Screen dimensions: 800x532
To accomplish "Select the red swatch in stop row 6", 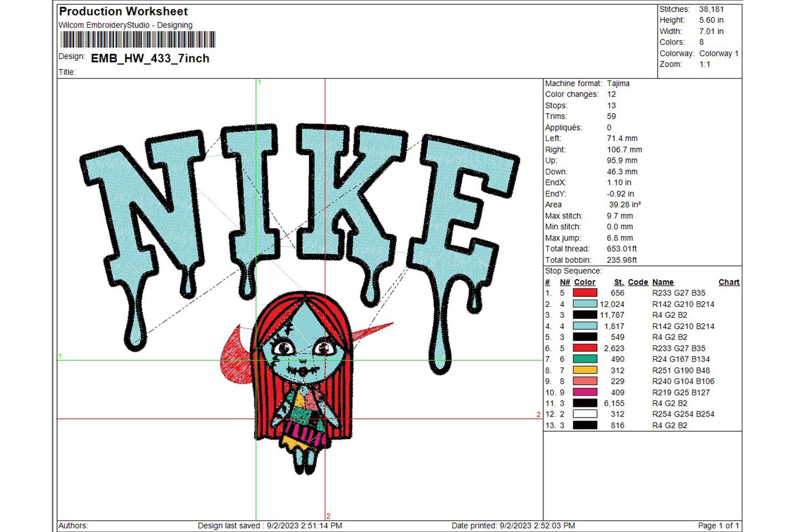I will 585,348.
